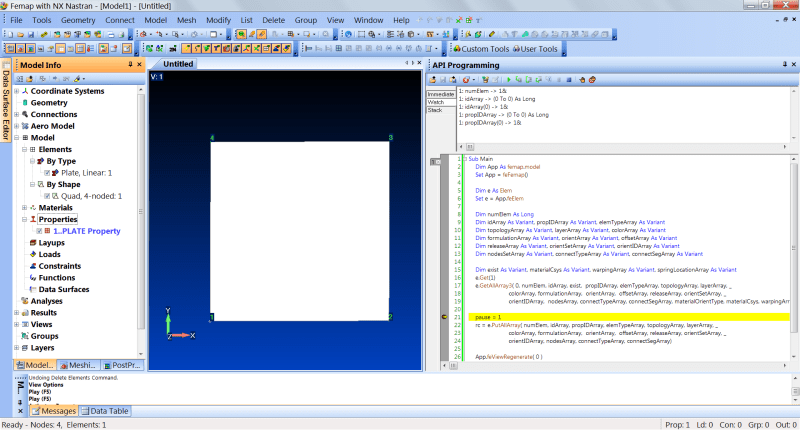Click the breakpoint hand icon in API toolbar

tap(582, 80)
